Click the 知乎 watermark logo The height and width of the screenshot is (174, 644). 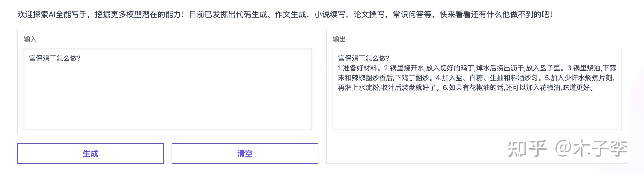click(x=527, y=148)
